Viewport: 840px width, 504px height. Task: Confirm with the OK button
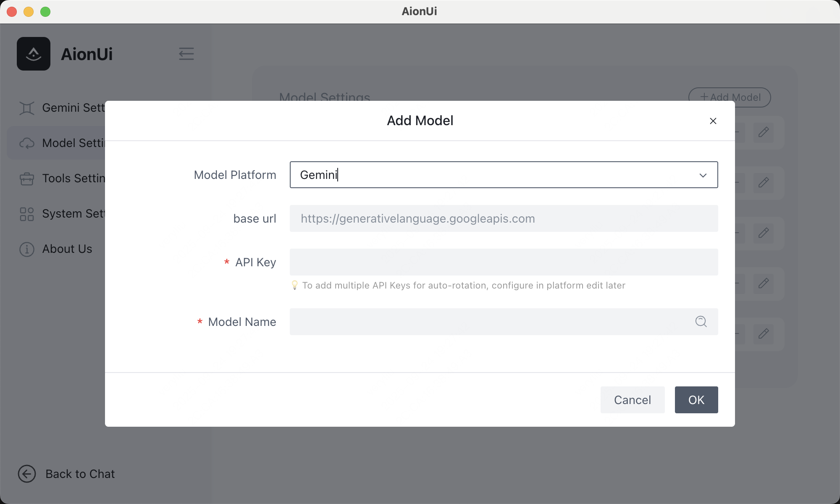(x=696, y=400)
